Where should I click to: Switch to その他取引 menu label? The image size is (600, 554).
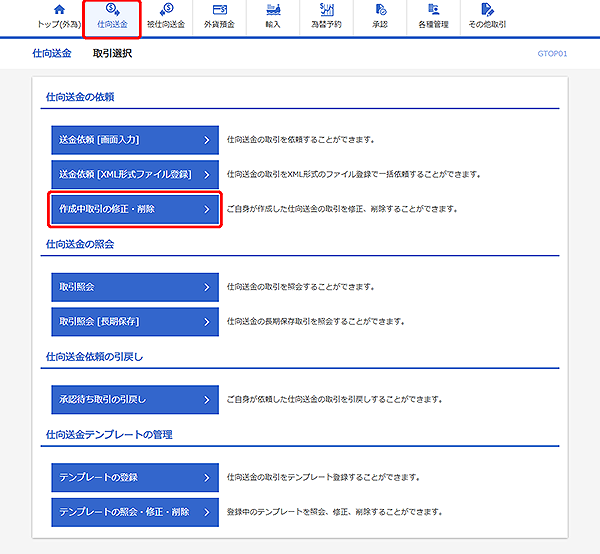coord(488,24)
